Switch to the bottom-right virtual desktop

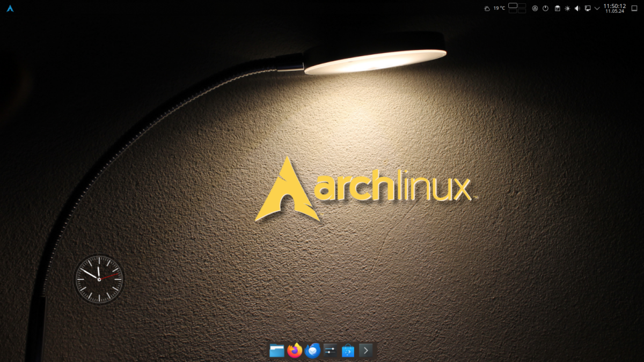click(522, 11)
